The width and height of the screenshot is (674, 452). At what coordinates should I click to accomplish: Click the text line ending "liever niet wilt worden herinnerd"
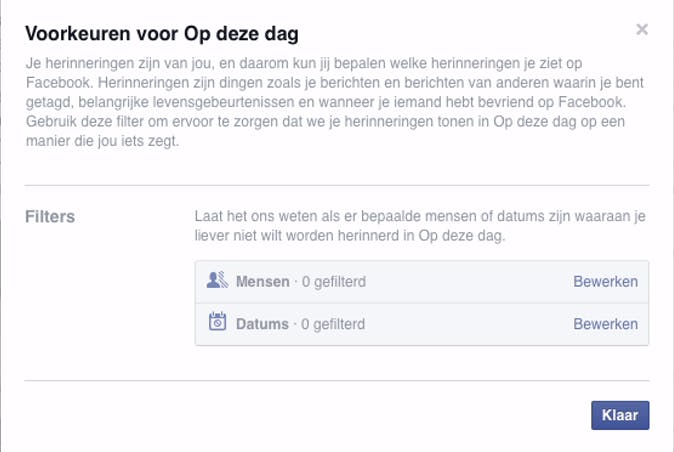point(350,236)
